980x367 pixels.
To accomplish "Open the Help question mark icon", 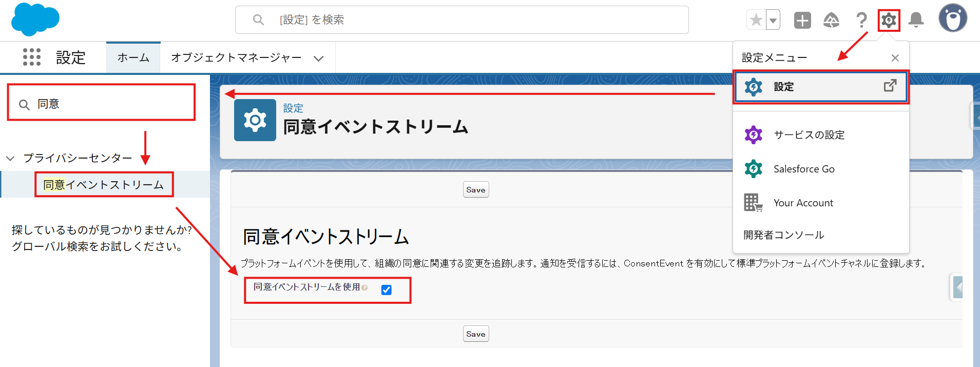I will (x=861, y=20).
